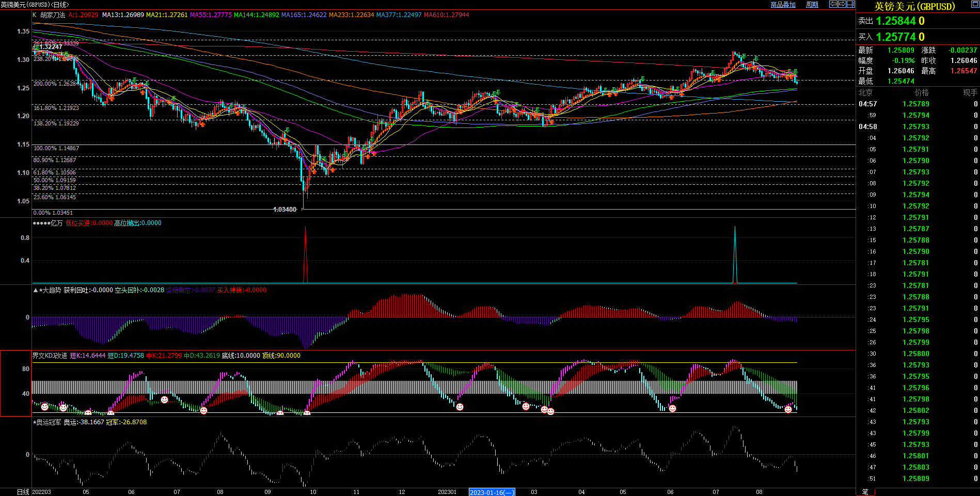Select the 笔 tick tab
The width and height of the screenshot is (980, 496).
point(865,492)
